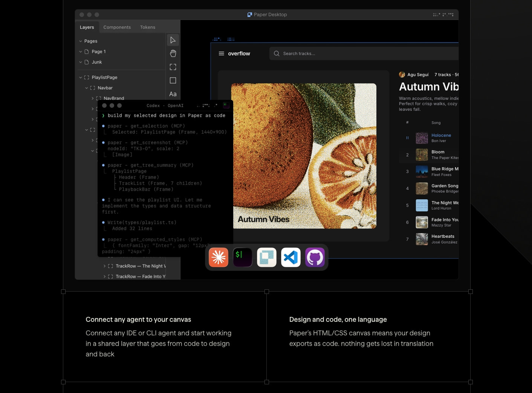Viewport: 532px width, 393px height.
Task: Click the Search tracks input field
Action: [364, 54]
